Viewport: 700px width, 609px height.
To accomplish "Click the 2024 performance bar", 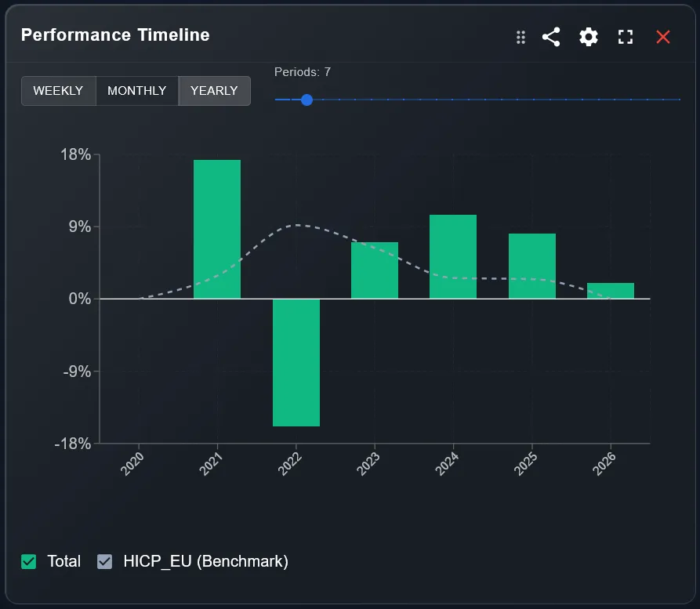I will click(x=453, y=255).
